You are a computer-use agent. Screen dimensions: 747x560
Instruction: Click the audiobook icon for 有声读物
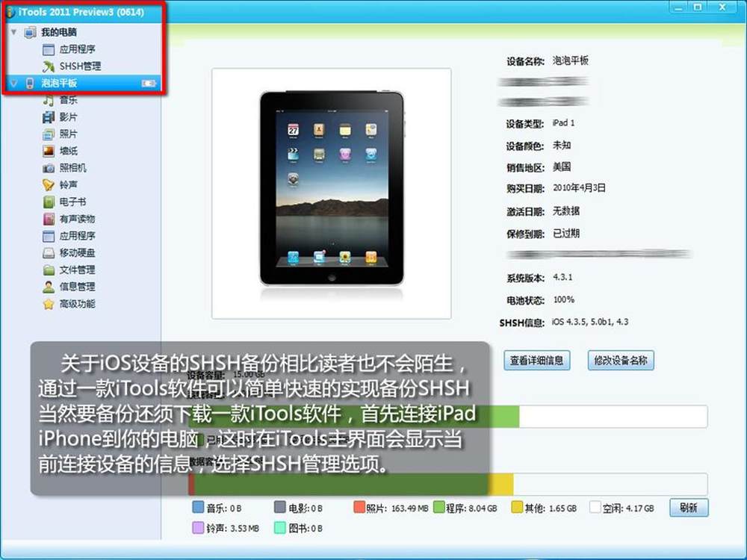[x=49, y=219]
